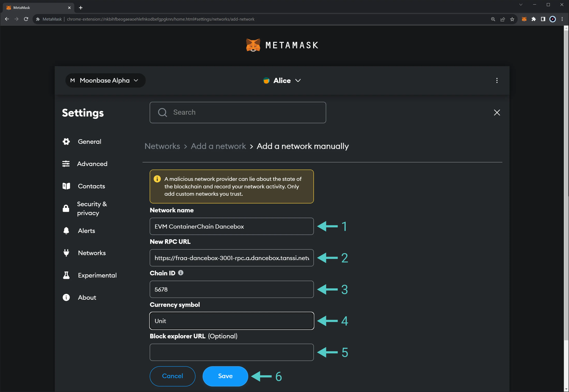Open Networks settings section
The width and height of the screenshot is (569, 392).
[91, 252]
